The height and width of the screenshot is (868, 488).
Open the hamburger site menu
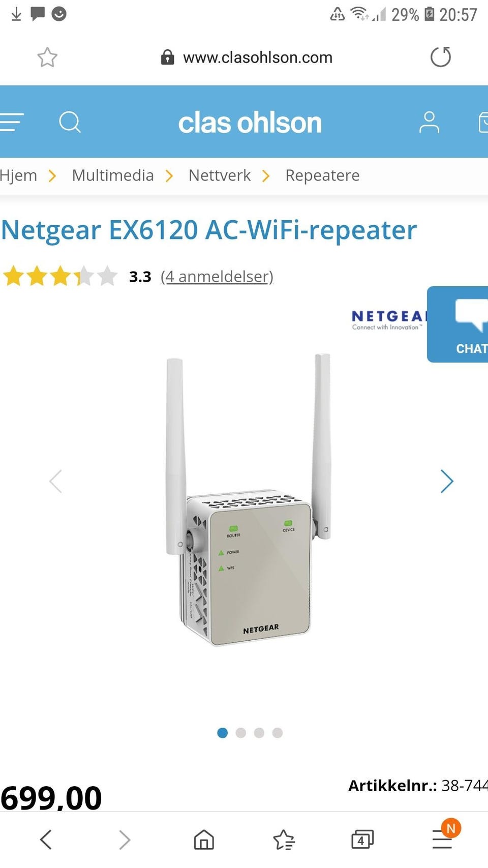[x=11, y=123]
